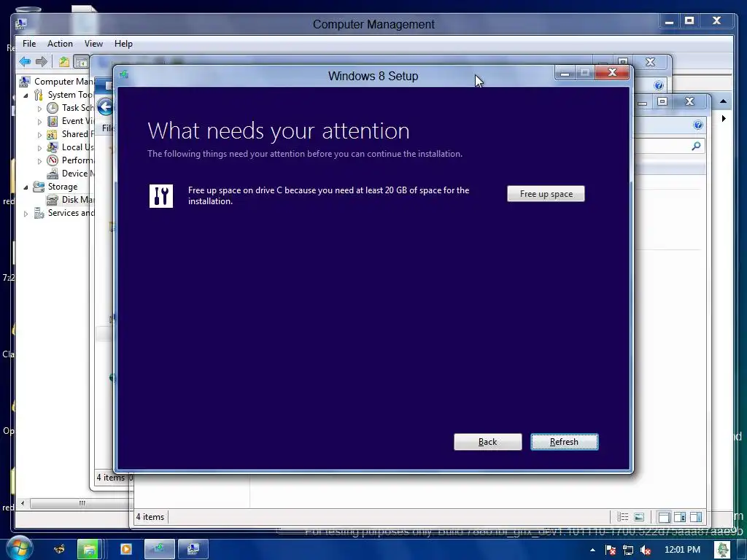747x560 pixels.
Task: Switch Explorer to details view icon
Action: point(622,517)
